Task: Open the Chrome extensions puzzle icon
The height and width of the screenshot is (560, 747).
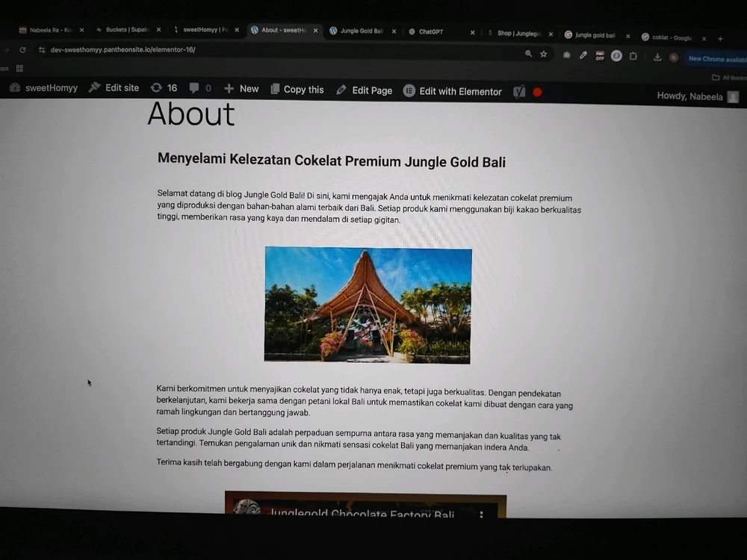Action: [633, 56]
